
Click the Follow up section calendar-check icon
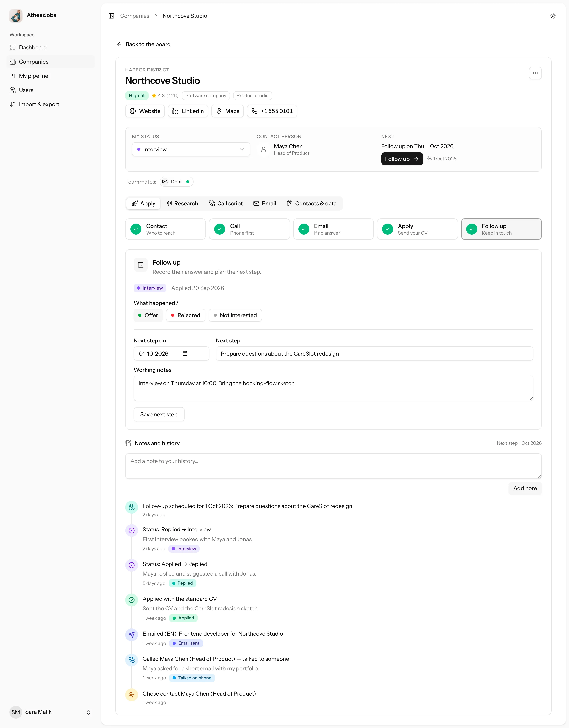141,265
